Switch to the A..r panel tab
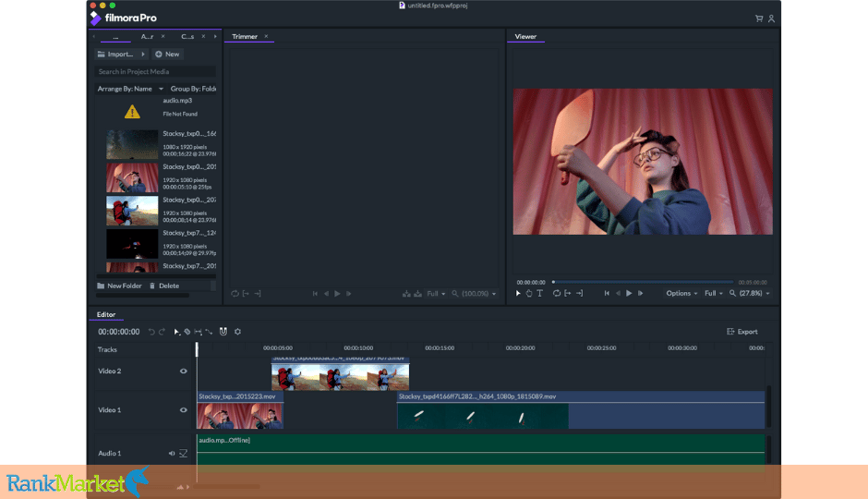868x499 pixels. pyautogui.click(x=147, y=37)
